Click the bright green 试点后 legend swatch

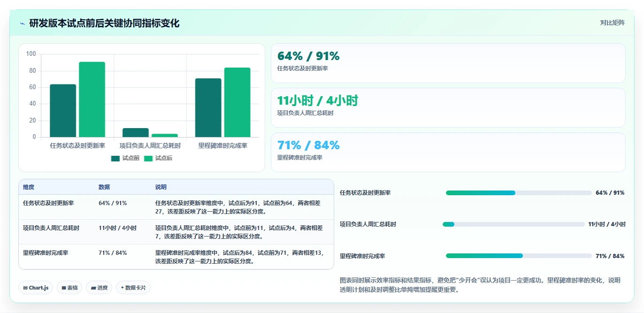148,159
